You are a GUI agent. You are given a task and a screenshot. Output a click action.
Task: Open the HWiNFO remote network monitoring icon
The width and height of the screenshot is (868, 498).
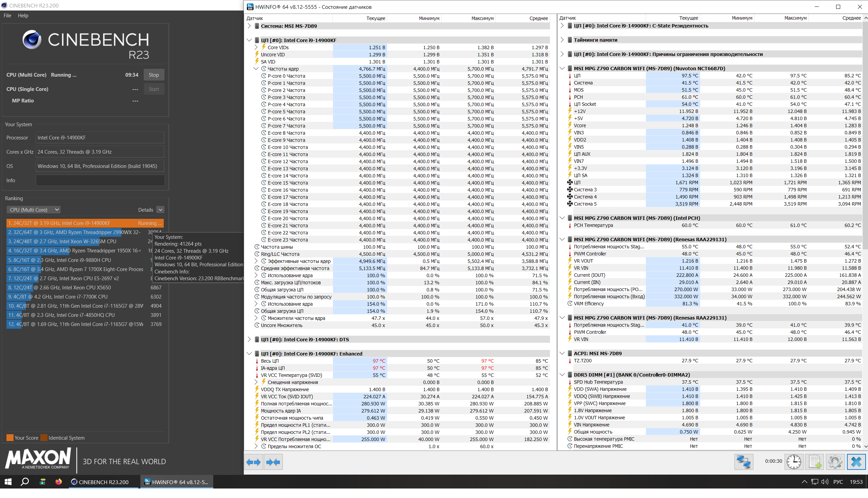click(x=743, y=461)
